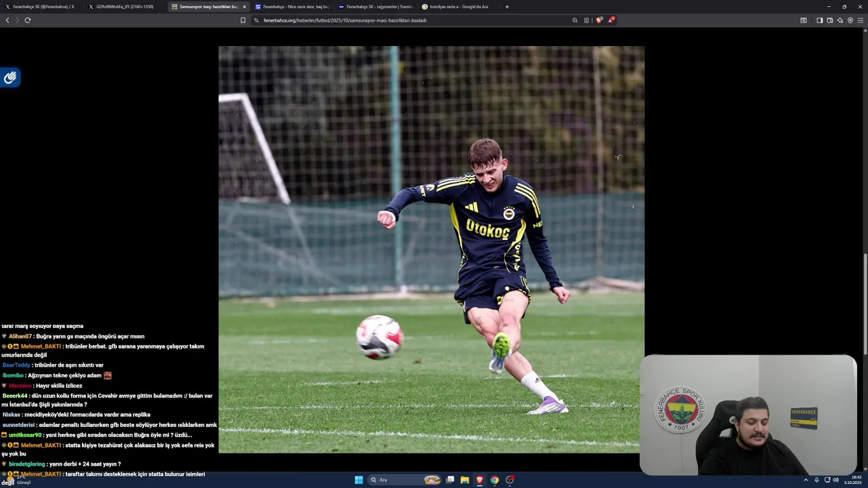Toggle the browser sidebar panel icon

tap(819, 20)
